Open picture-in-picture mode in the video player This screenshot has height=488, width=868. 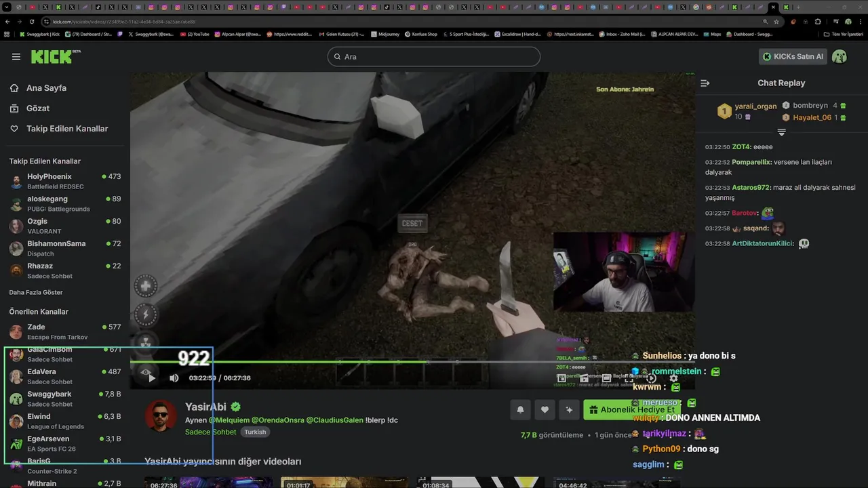561,378
